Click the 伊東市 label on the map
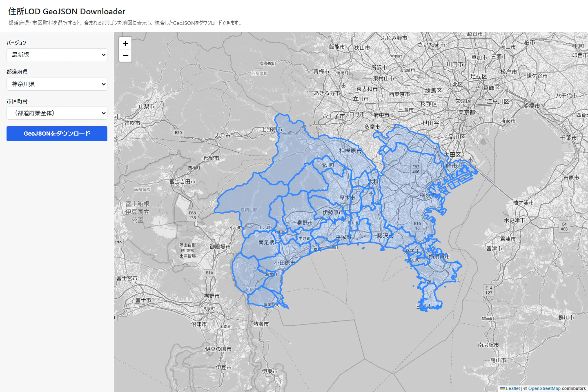Screen dimensions: 588x392 click(269, 372)
